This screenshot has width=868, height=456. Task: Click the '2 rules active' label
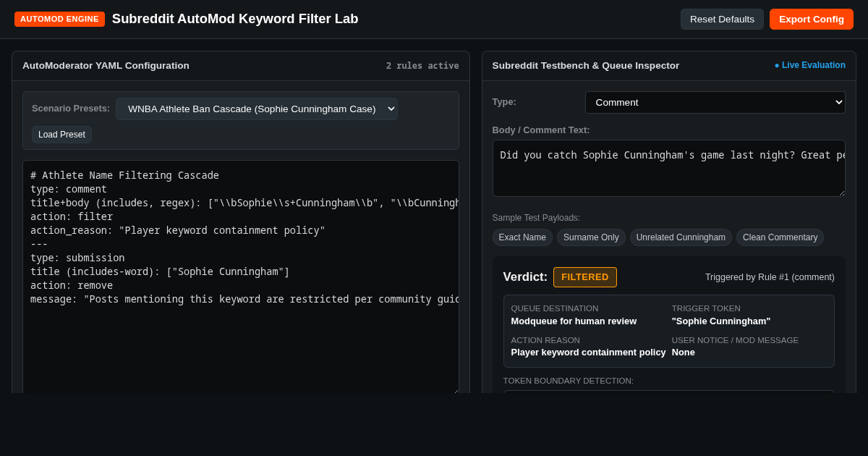[422, 66]
